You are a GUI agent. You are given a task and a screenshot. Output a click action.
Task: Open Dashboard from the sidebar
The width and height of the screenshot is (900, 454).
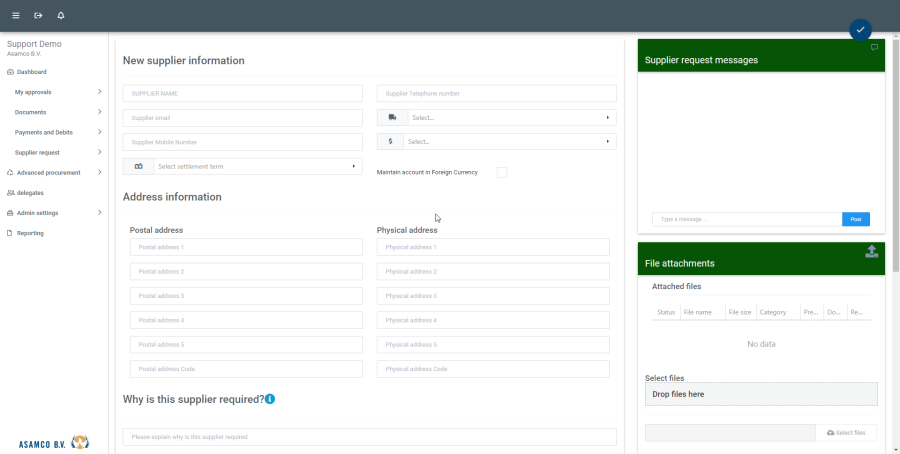click(x=31, y=72)
